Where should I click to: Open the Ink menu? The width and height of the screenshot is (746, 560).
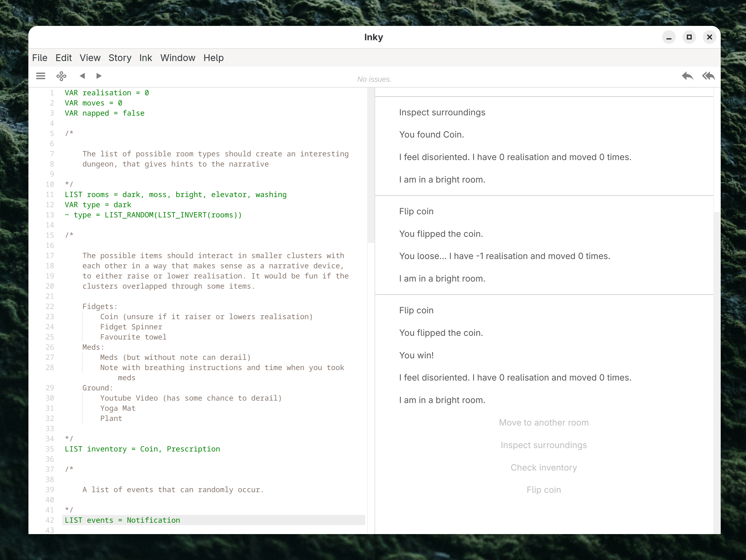point(146,58)
